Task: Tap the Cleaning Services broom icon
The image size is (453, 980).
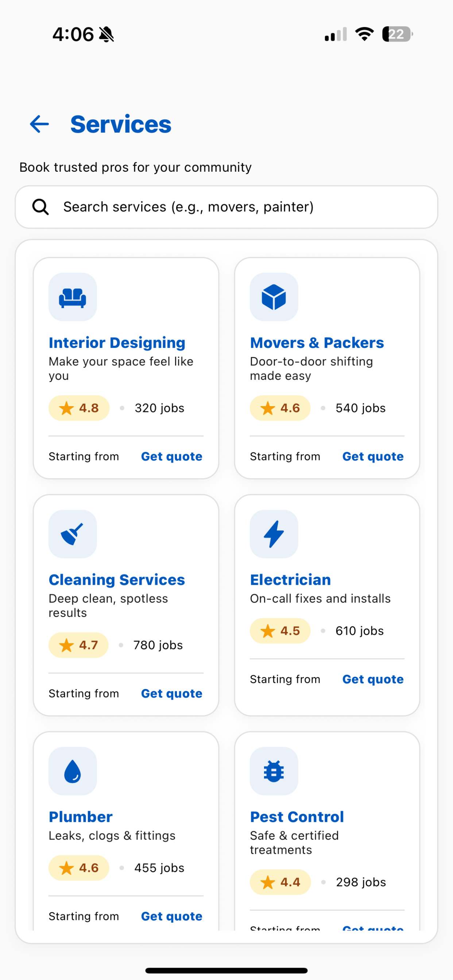Action: click(x=72, y=534)
